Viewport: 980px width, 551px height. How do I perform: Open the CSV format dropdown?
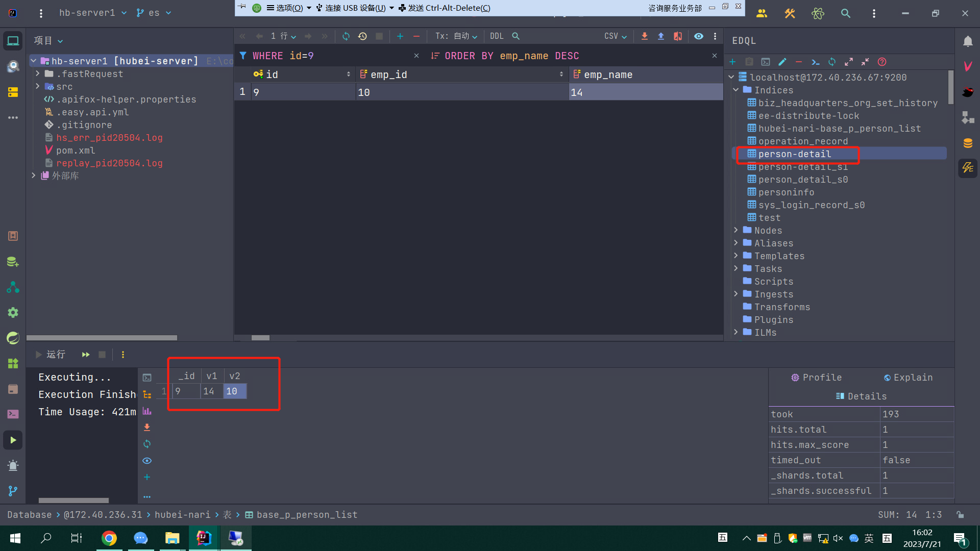615,36
